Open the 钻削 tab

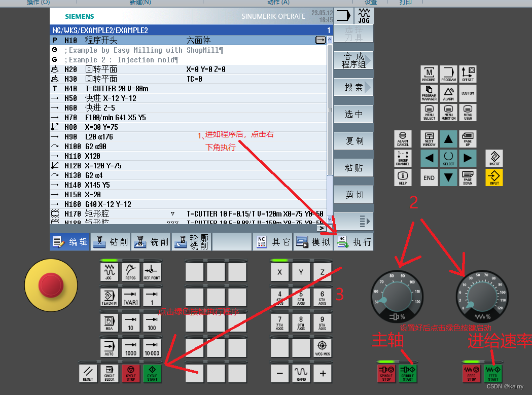(x=110, y=242)
